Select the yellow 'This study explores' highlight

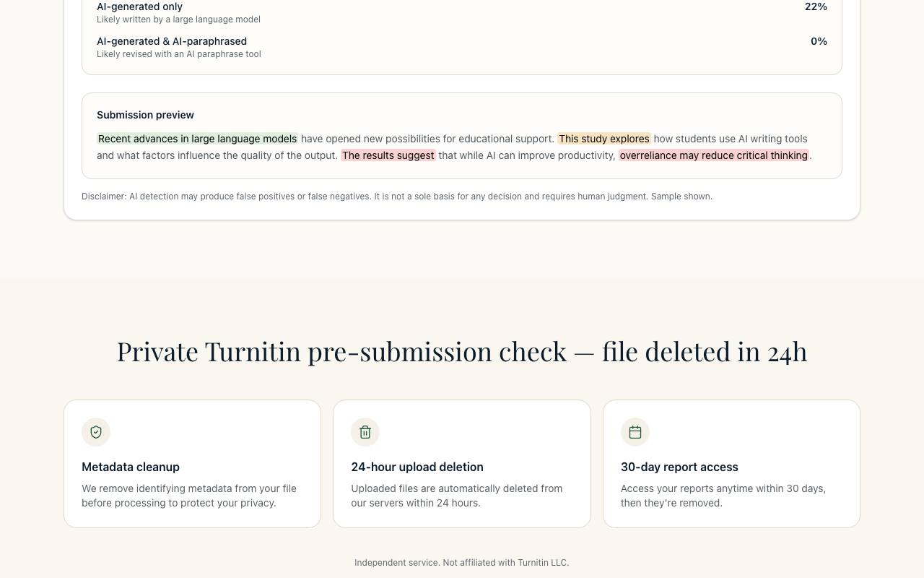tap(604, 139)
